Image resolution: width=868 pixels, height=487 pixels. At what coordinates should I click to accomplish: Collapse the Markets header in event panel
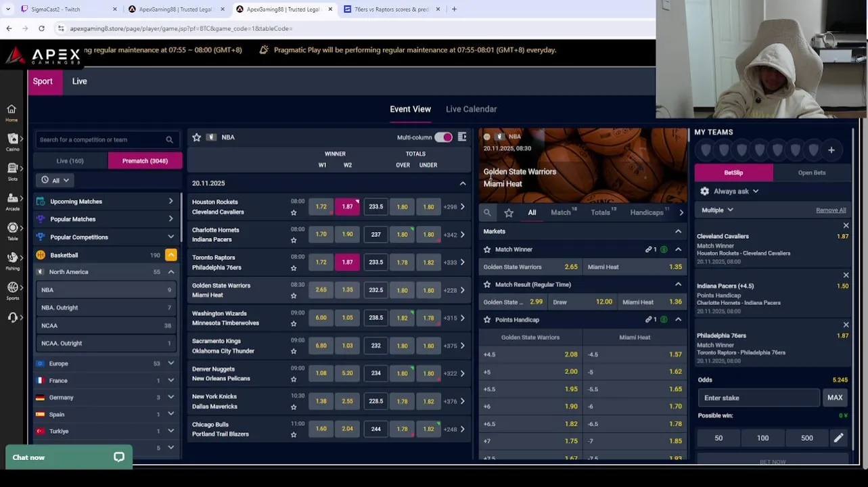tap(678, 231)
